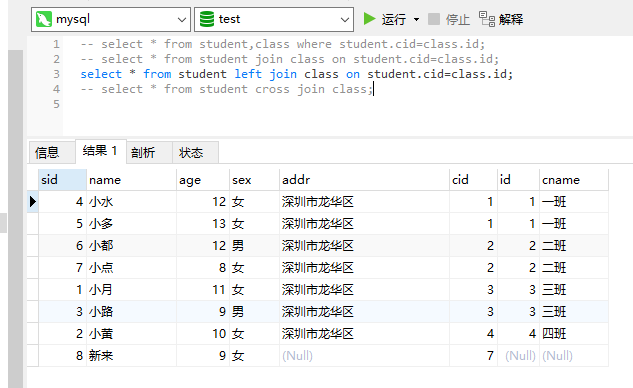
Task: Click the commented cross join line 4
Action: coord(226,89)
